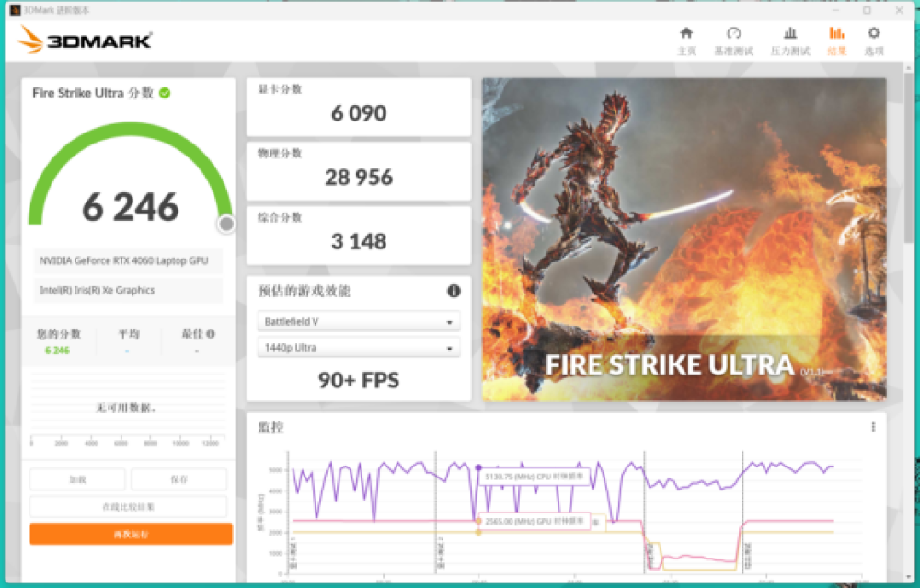Click the Fire Strike Ultra artwork image
Viewport: 920px width, 588px height.
click(684, 239)
